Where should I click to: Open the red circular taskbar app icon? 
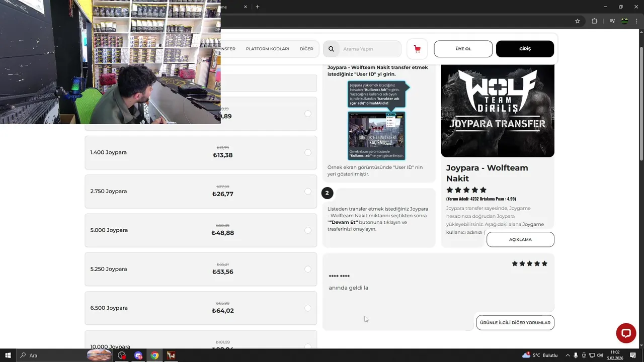[x=122, y=355]
